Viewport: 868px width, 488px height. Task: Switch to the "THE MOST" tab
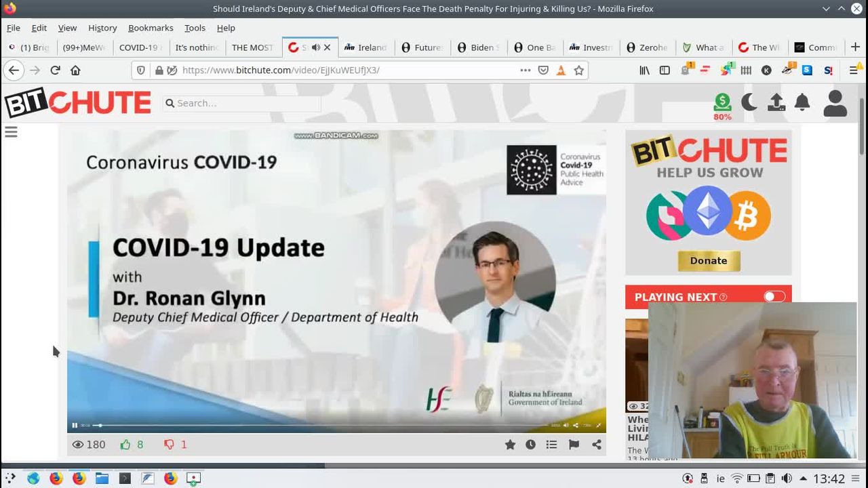[x=252, y=47]
